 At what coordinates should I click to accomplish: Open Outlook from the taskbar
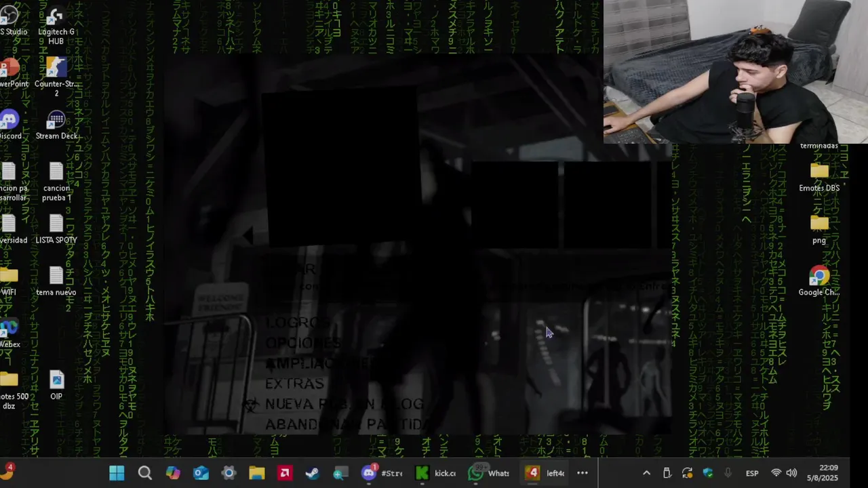click(x=201, y=473)
